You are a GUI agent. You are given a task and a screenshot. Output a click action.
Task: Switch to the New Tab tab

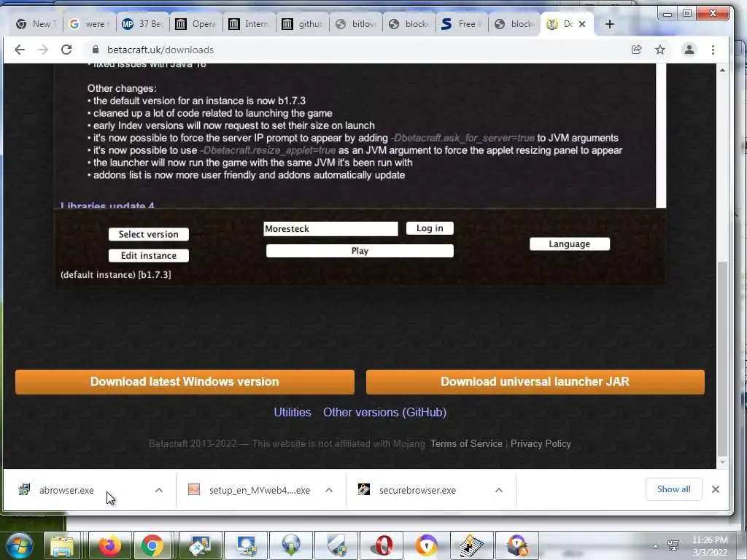coord(35,24)
